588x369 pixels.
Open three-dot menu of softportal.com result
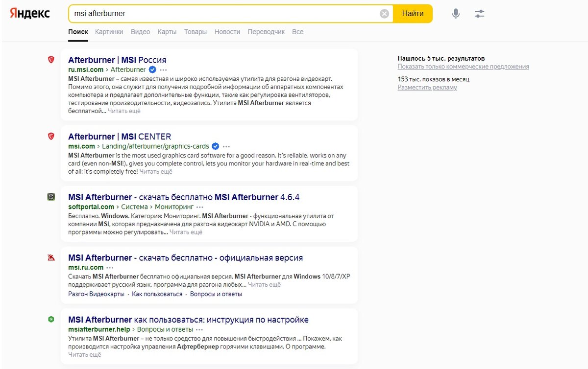click(200, 207)
